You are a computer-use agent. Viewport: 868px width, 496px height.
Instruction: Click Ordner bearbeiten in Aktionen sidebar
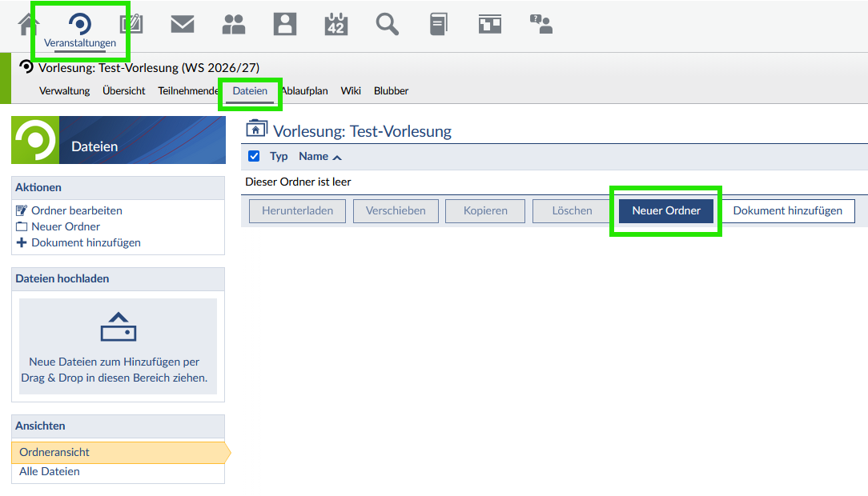76,210
